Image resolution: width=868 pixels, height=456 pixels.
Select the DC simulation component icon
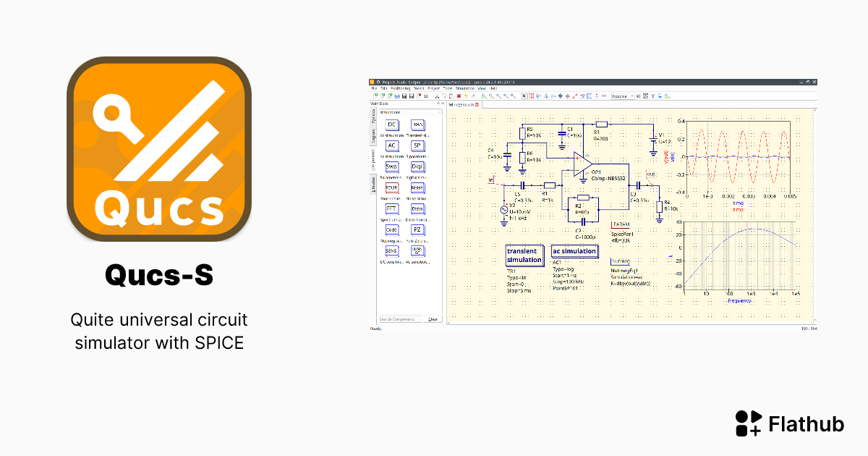coord(392,126)
